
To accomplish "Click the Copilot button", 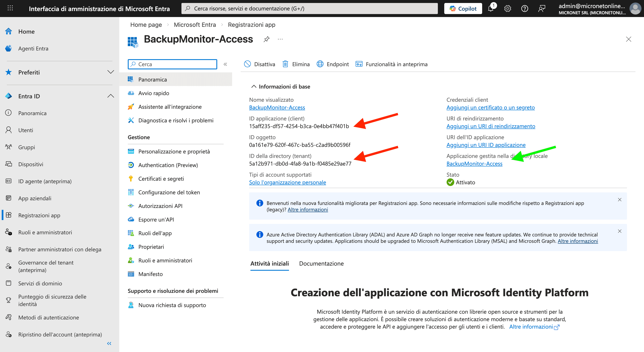I will click(x=463, y=9).
